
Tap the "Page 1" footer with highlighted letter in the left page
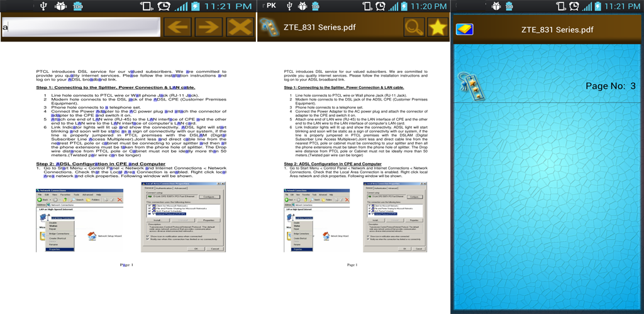(126, 265)
